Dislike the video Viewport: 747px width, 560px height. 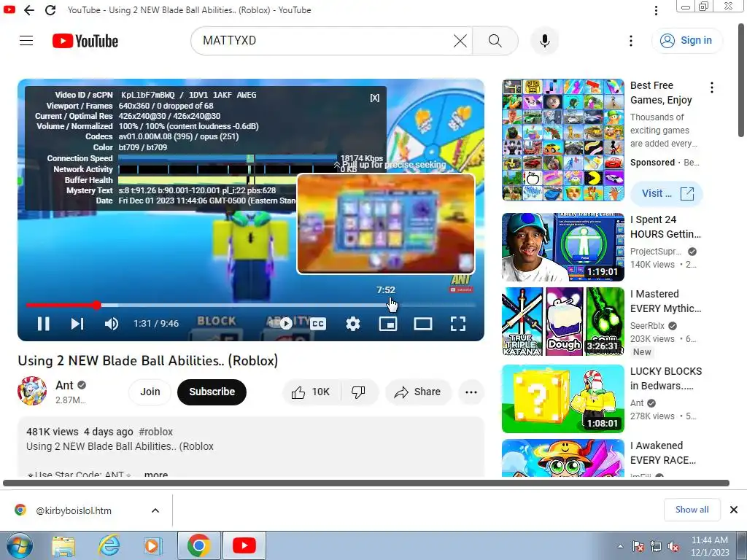359,392
